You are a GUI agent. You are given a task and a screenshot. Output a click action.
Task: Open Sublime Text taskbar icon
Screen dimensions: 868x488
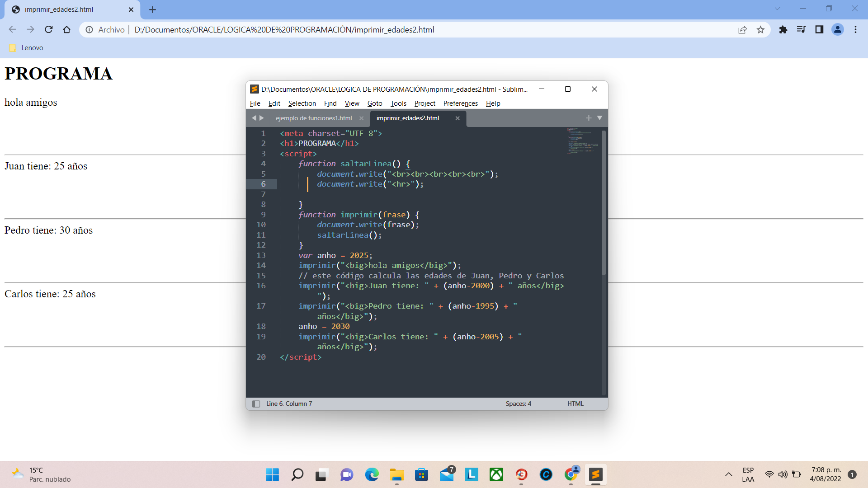[x=595, y=474]
